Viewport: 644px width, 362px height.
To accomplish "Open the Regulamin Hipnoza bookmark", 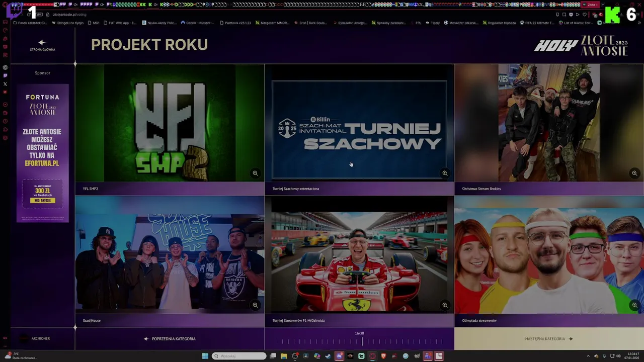I will (x=499, y=23).
